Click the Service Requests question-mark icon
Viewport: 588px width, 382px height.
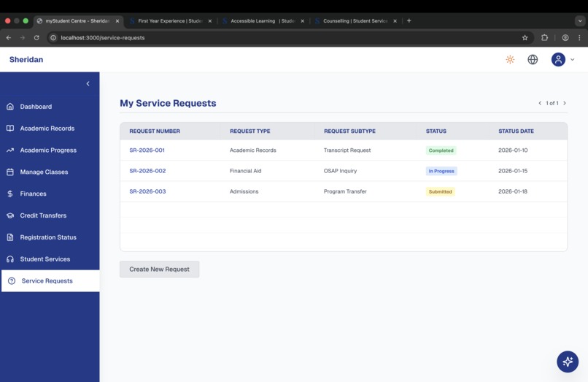pos(12,281)
